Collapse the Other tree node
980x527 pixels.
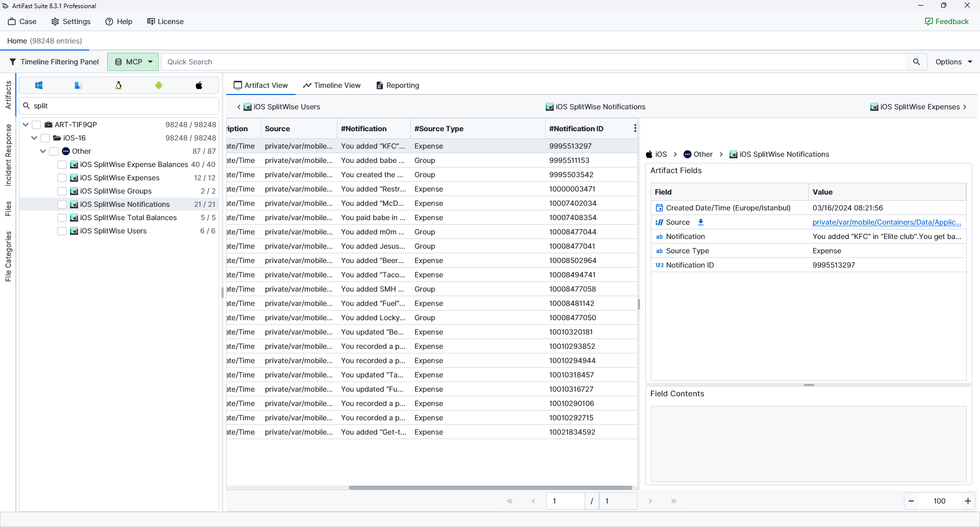(43, 151)
